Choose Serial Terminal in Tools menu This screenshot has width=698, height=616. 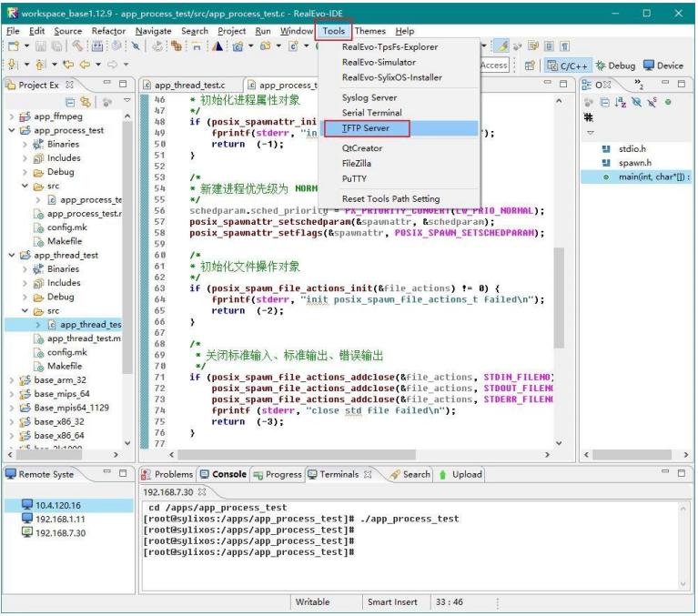pyautogui.click(x=371, y=113)
